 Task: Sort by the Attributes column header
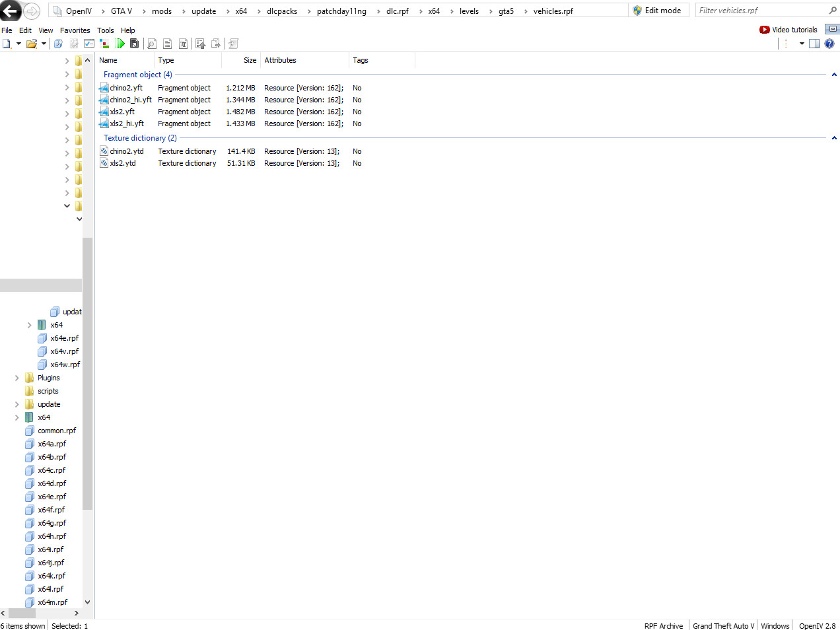[x=304, y=60]
